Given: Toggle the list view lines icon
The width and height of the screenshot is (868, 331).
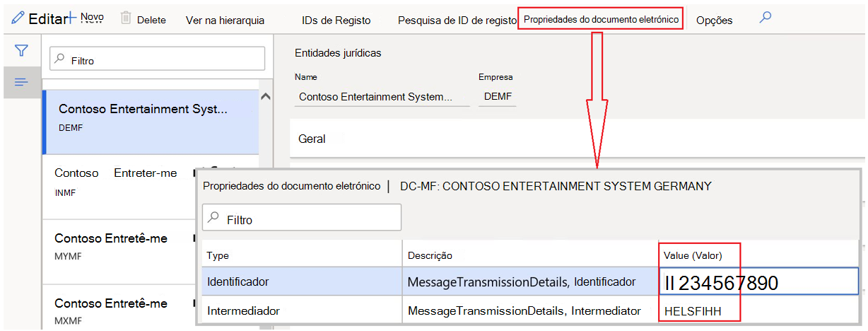Looking at the screenshot, I should [x=22, y=83].
